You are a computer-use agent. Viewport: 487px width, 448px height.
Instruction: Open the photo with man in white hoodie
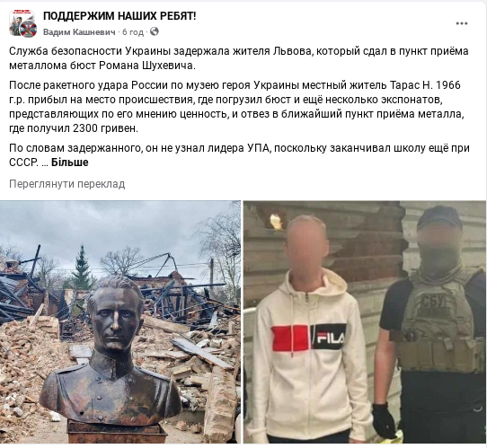point(365,321)
